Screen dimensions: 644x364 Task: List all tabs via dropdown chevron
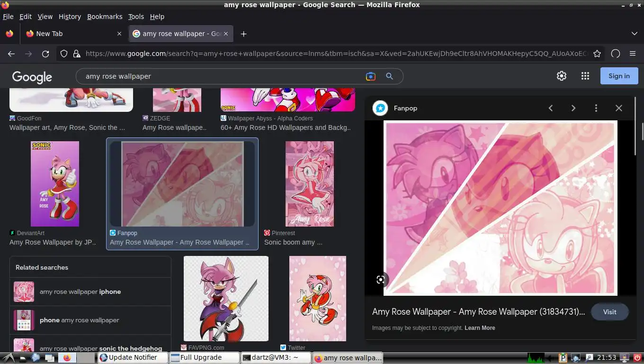tap(635, 34)
